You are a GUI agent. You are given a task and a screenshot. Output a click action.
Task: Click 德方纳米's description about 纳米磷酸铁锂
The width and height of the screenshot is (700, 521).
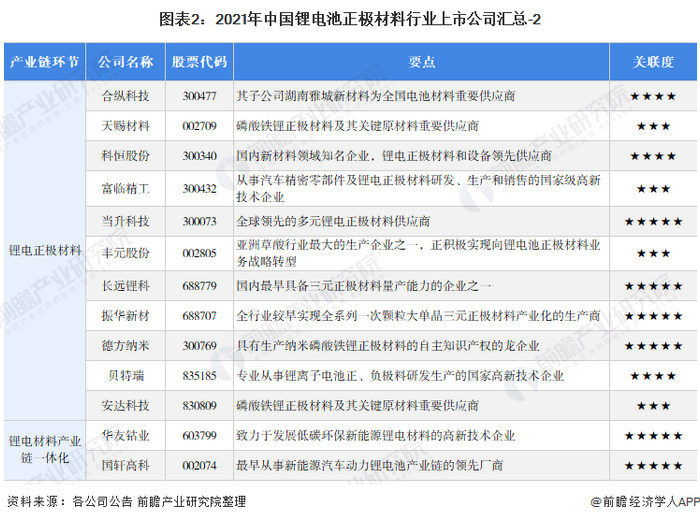point(388,346)
